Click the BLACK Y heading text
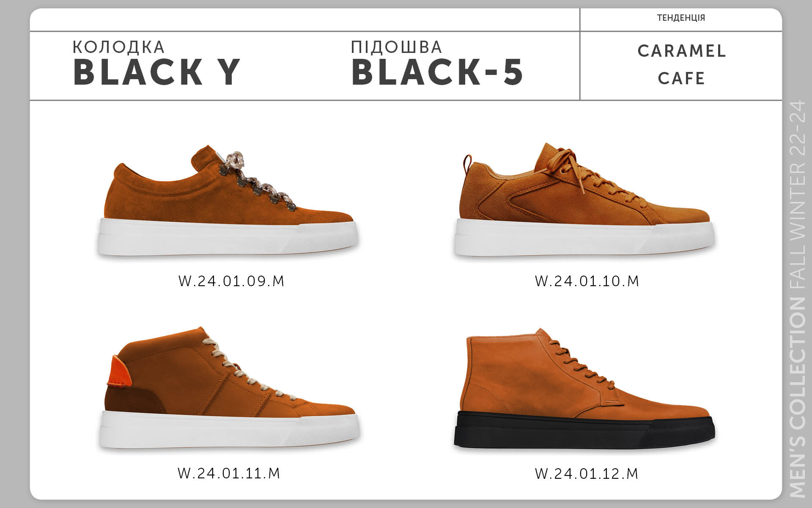 (156, 72)
